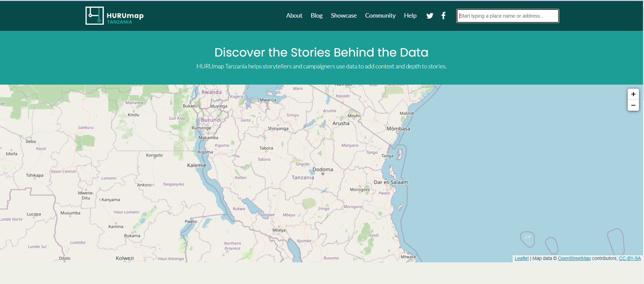The width and height of the screenshot is (644, 284).
Task: Open the Showcase page
Action: (343, 16)
